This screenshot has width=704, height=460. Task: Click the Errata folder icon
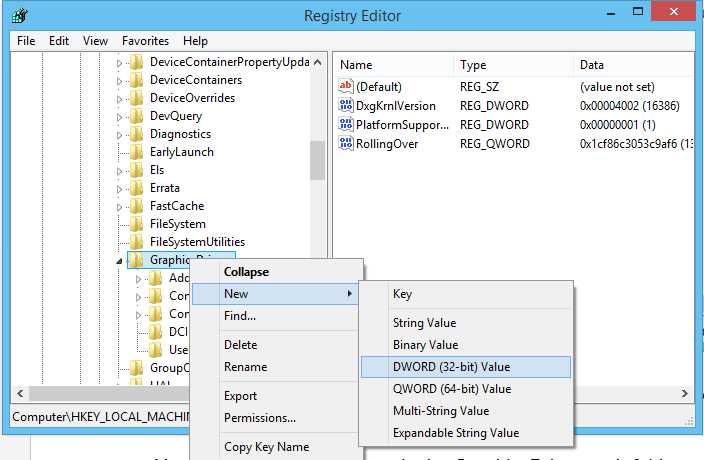point(136,188)
